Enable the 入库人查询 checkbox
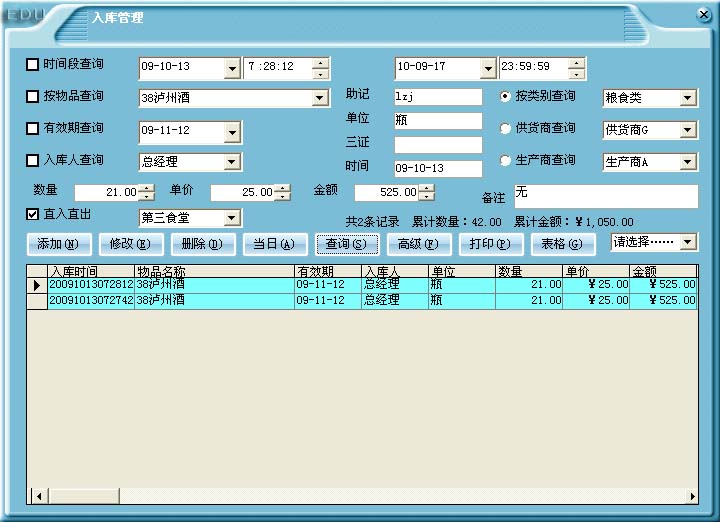Viewport: 720px width, 522px height. pyautogui.click(x=32, y=160)
